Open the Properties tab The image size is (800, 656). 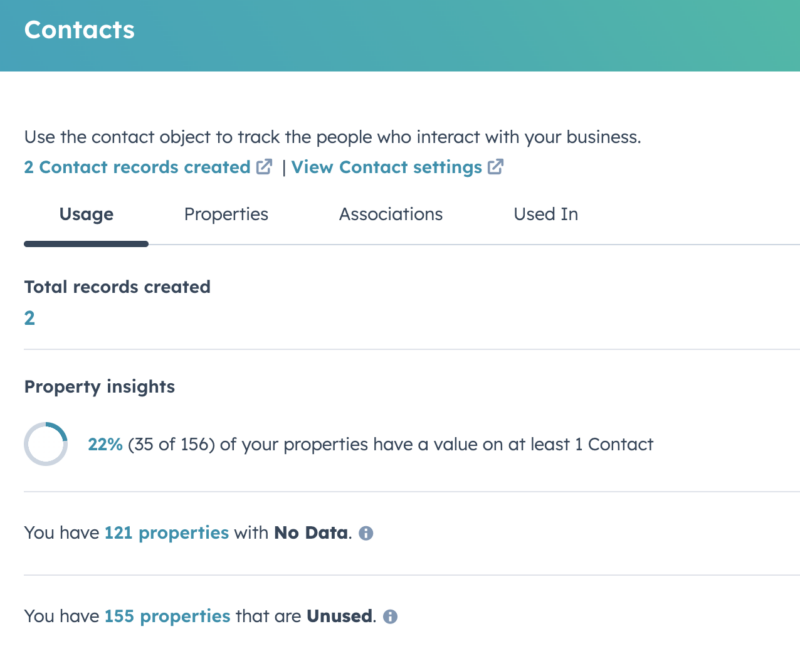pyautogui.click(x=226, y=214)
